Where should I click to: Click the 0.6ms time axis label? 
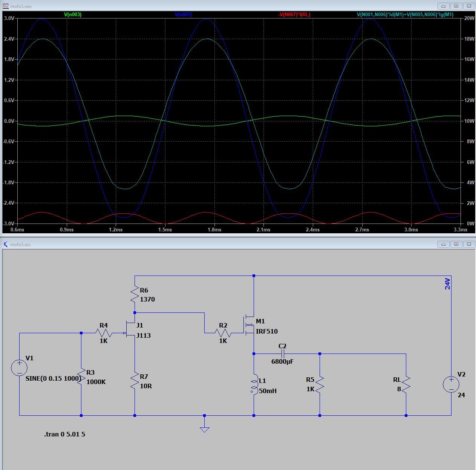pos(17,230)
